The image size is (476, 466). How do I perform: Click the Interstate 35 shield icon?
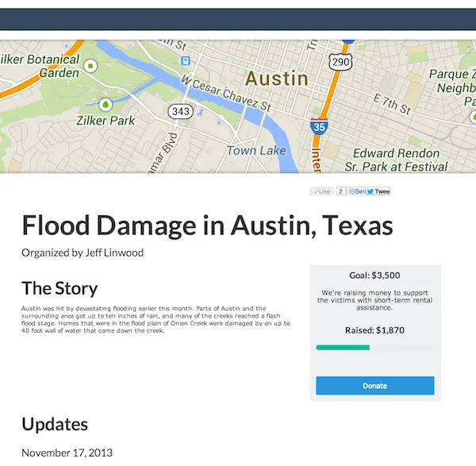319,126
